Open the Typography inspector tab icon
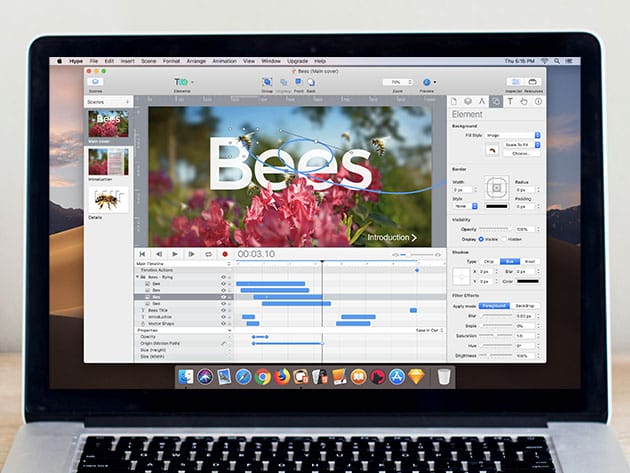The width and height of the screenshot is (630, 473). (x=510, y=101)
